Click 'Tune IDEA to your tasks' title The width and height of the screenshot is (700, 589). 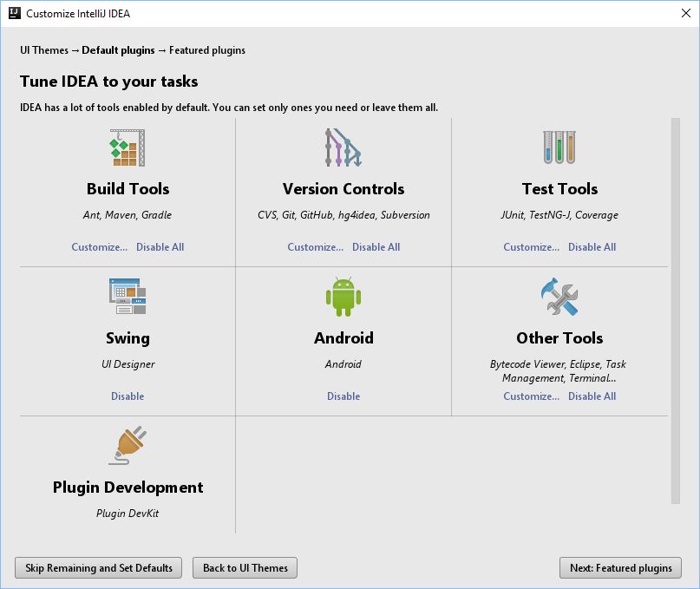point(109,82)
